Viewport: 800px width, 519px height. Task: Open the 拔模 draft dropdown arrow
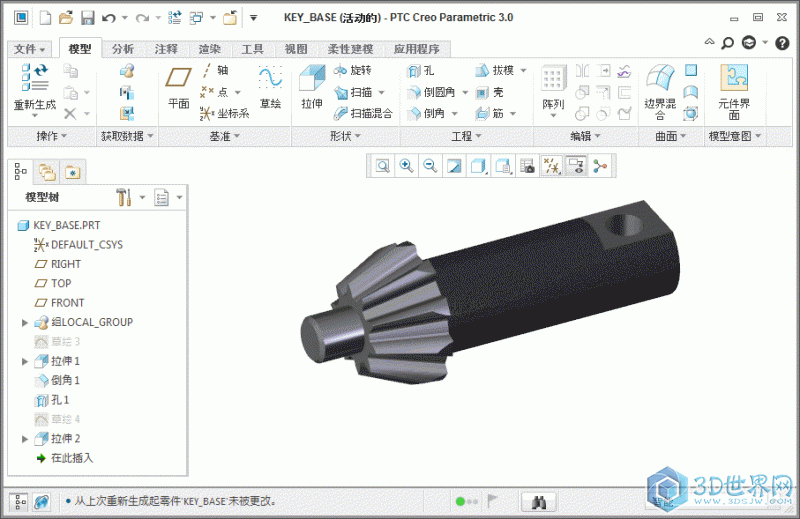click(x=523, y=71)
